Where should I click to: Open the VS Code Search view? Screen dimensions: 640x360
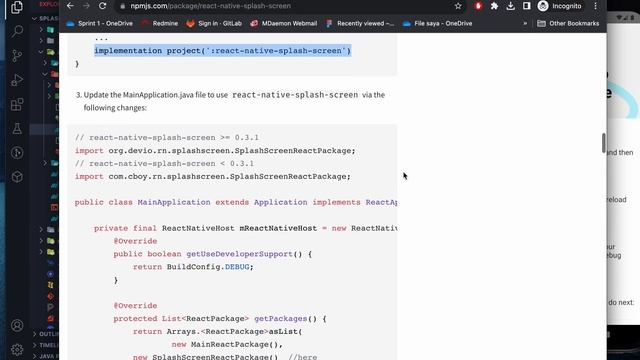[x=17, y=31]
